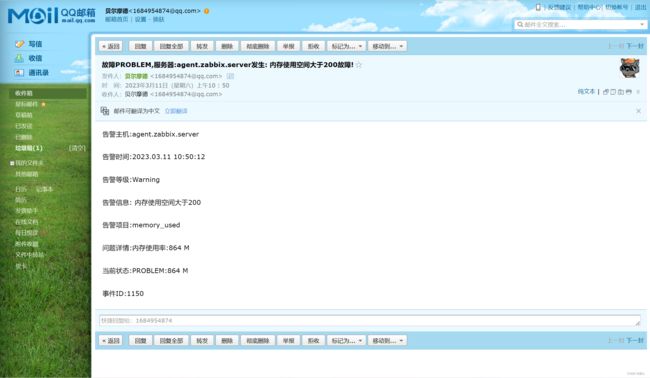Image resolution: width=650 pixels, height=378 pixels.
Task: Open the 通讯录 contacts icon
Action: pos(19,73)
